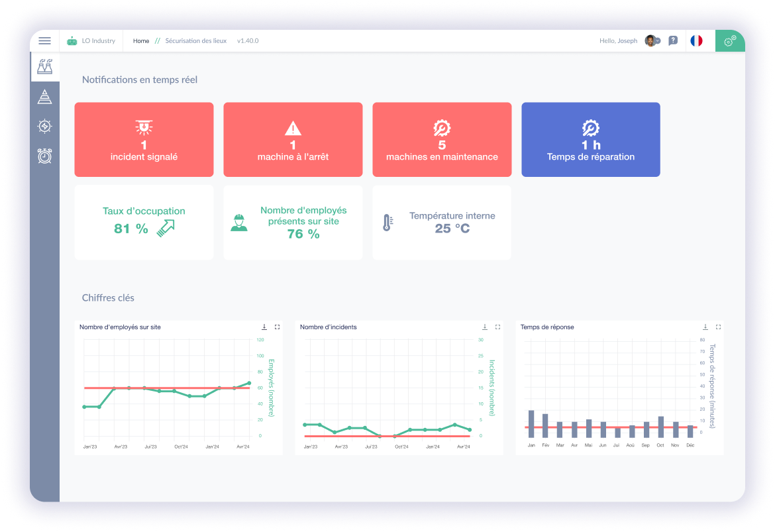Select the factory icon in the sidebar
The image size is (775, 532).
(44, 66)
